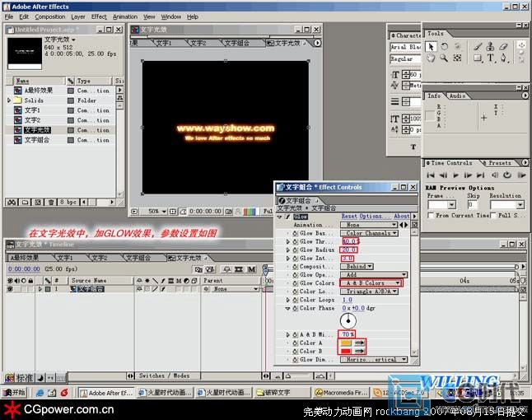The height and width of the screenshot is (420, 532).
Task: Enable From Current Time checkbox
Action: (x=431, y=216)
